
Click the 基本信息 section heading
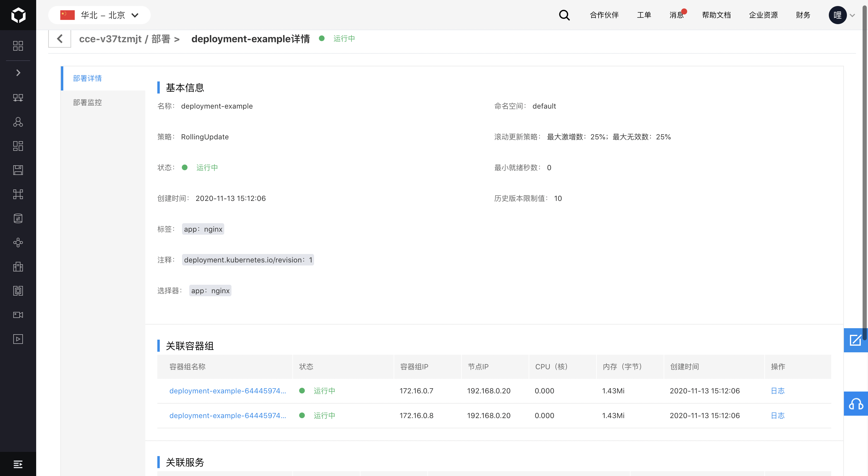pyautogui.click(x=185, y=88)
